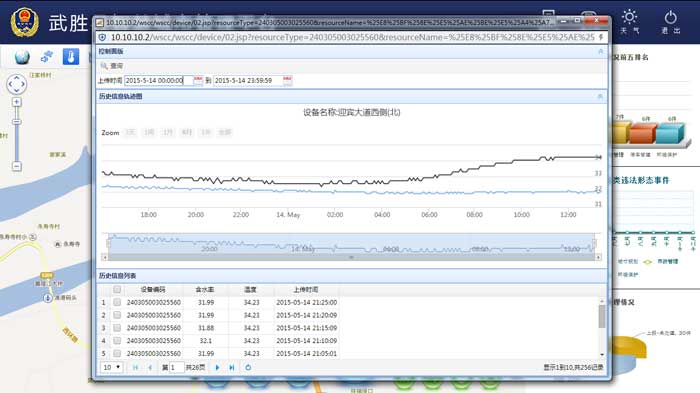Click the power exit icon
700x393 pixels.
coord(671,17)
